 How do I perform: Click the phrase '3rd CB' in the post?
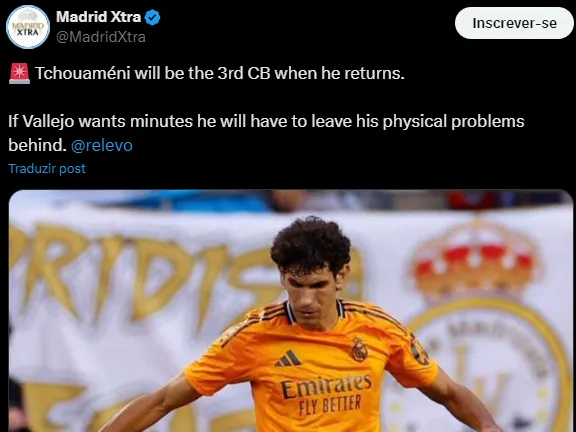pos(244,73)
